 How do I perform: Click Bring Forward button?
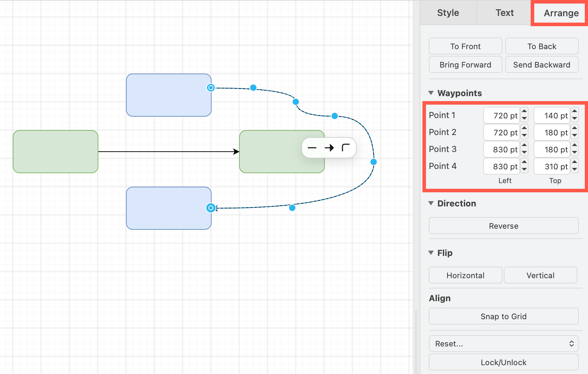(465, 64)
